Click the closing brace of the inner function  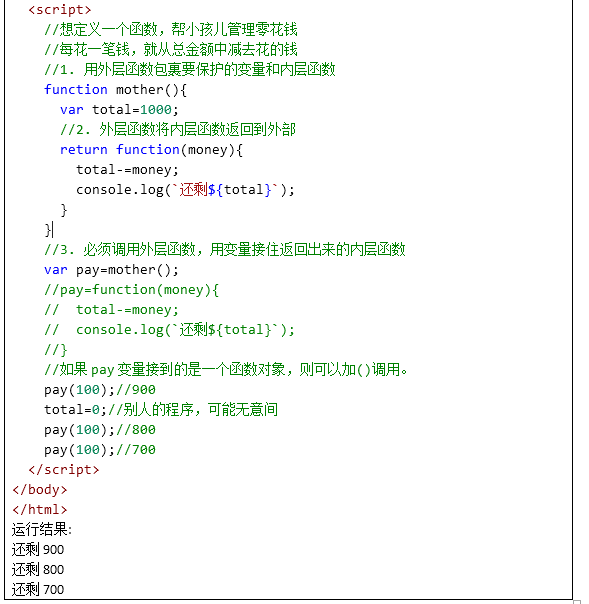[64, 210]
